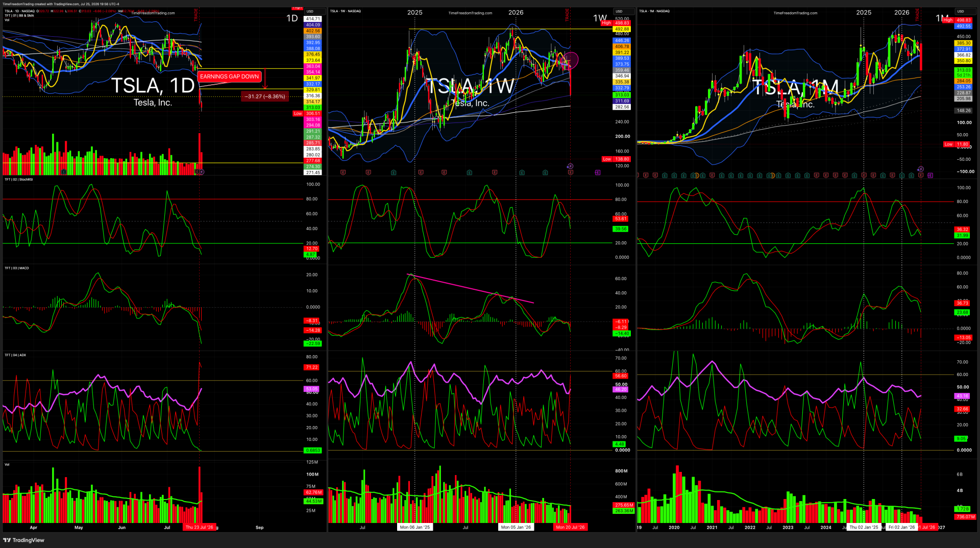Viewport: 980px width, 548px height.
Task: Click the 53.61 StochRSI label on 1W chart
Action: [621, 219]
